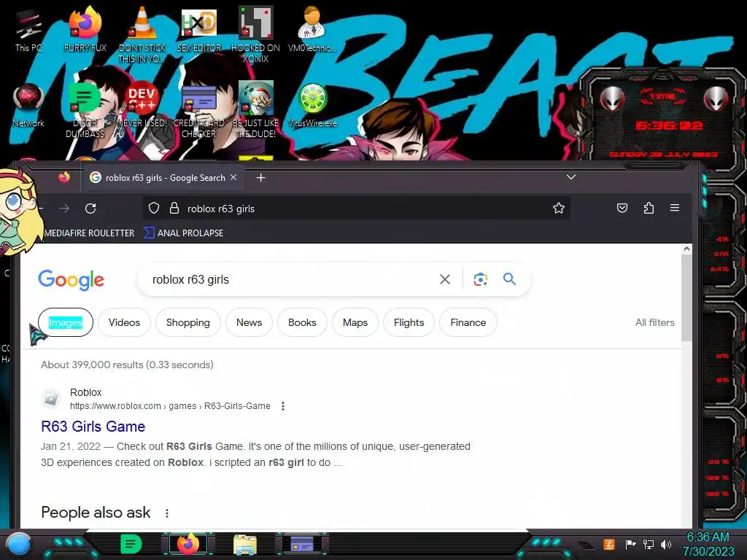Open the People also ask options menu
This screenshot has height=560, width=747.
click(167, 513)
